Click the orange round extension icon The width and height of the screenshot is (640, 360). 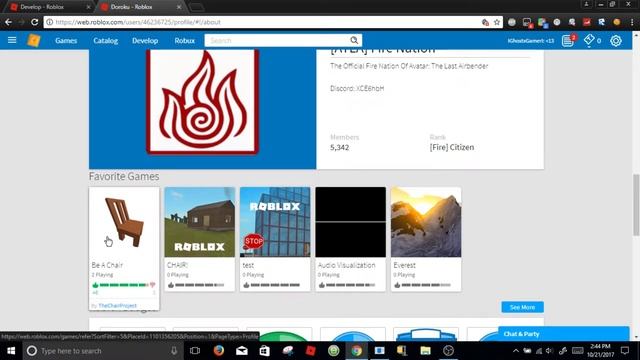(617, 22)
